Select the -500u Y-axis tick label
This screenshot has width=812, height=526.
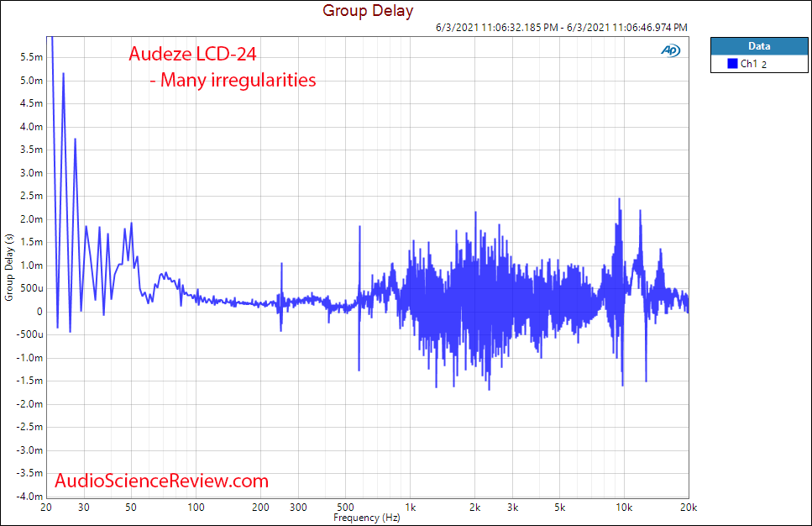(x=30, y=334)
